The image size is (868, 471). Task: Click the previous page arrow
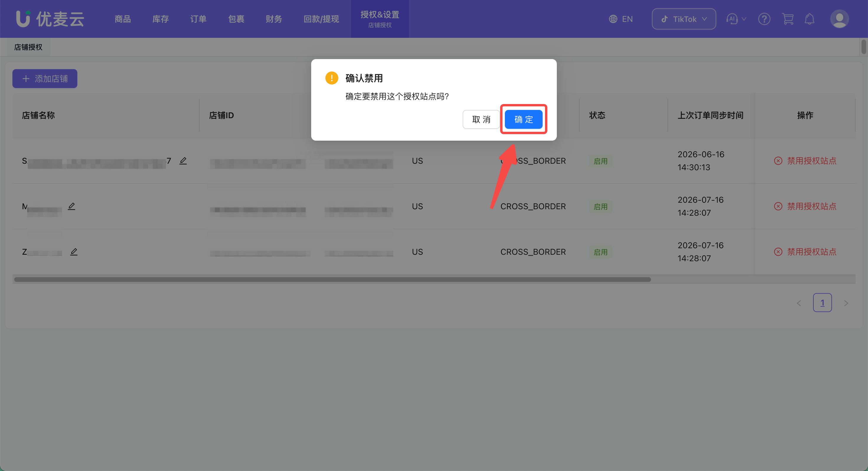click(x=799, y=303)
